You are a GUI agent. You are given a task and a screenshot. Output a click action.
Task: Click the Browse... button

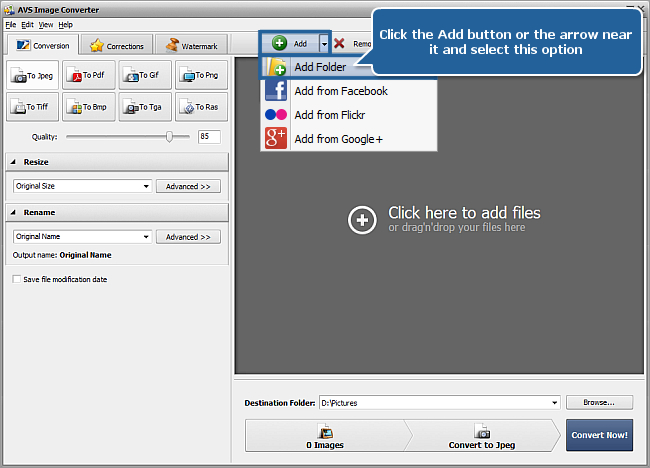pyautogui.click(x=599, y=403)
